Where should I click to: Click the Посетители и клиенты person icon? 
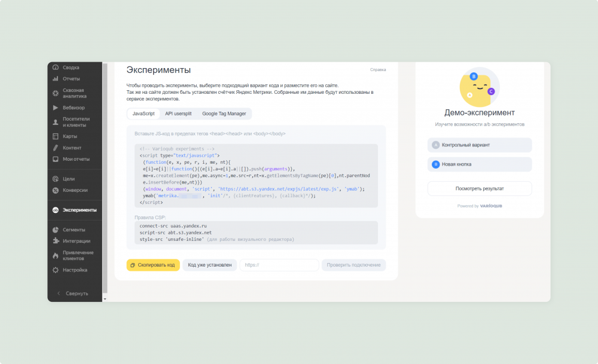[x=55, y=122]
